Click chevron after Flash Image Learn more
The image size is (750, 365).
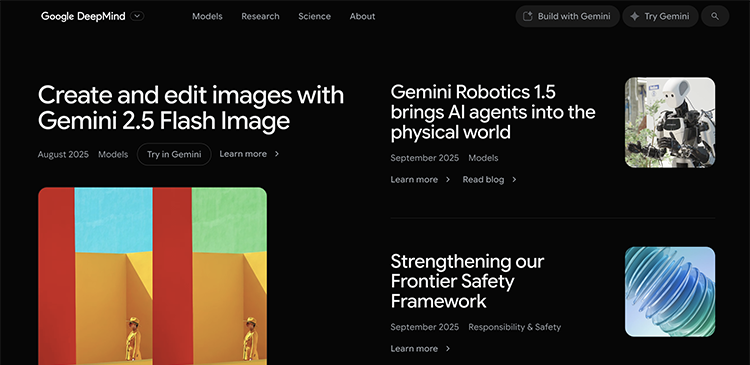[276, 154]
